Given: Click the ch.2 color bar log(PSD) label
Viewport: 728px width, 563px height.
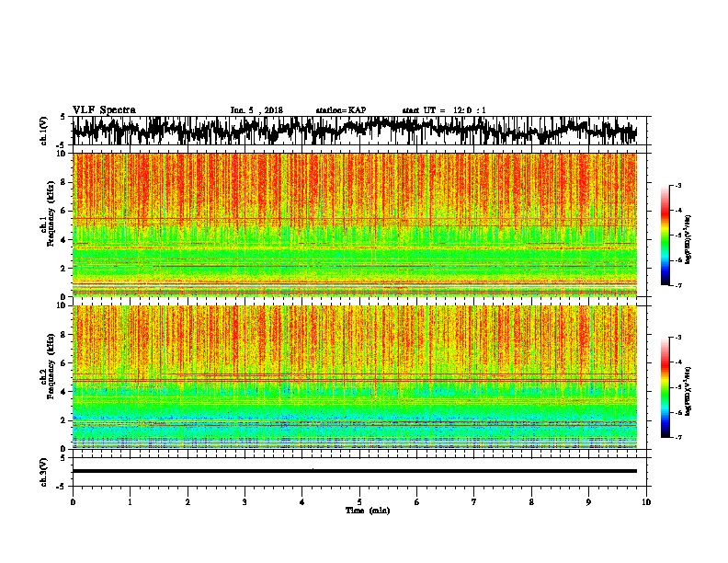Looking at the screenshot, I should point(688,391).
